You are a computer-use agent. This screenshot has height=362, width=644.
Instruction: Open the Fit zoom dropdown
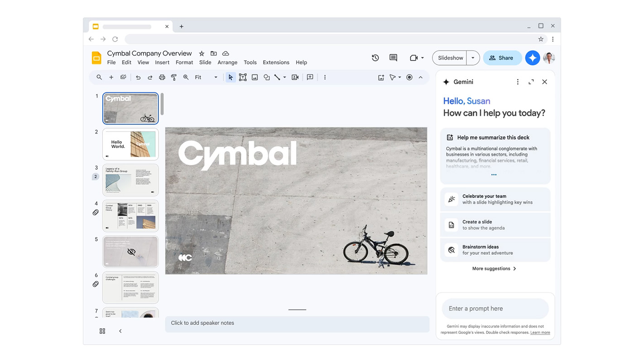pos(206,77)
